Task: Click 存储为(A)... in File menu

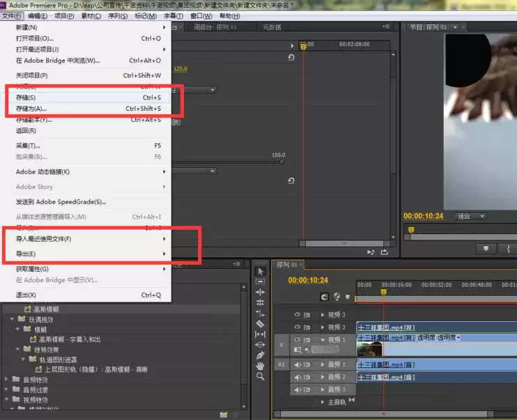Action: pos(31,109)
